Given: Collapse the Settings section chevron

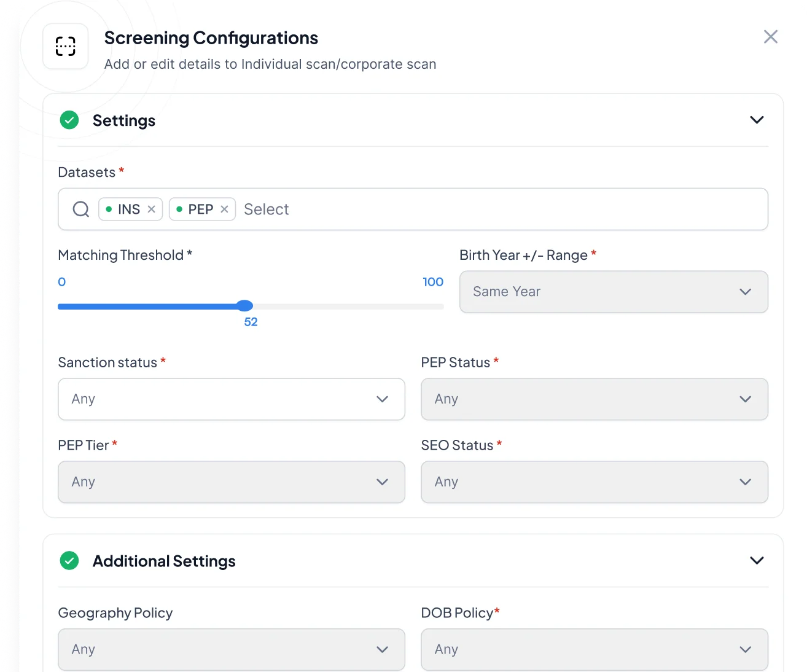Looking at the screenshot, I should [x=757, y=120].
